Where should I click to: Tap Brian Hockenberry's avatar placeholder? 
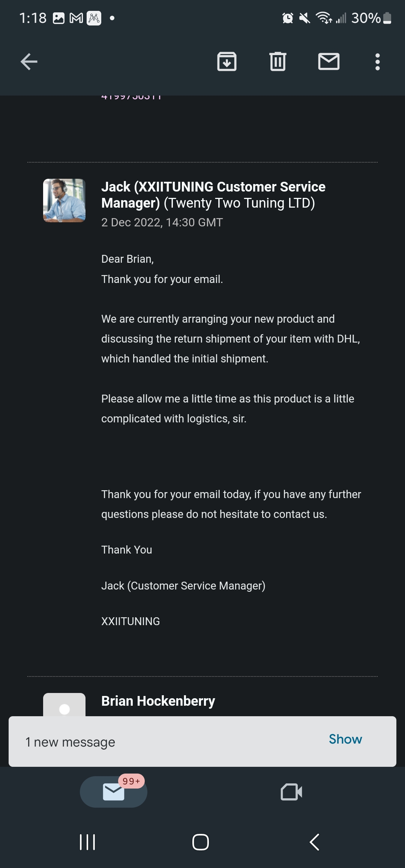(64, 705)
